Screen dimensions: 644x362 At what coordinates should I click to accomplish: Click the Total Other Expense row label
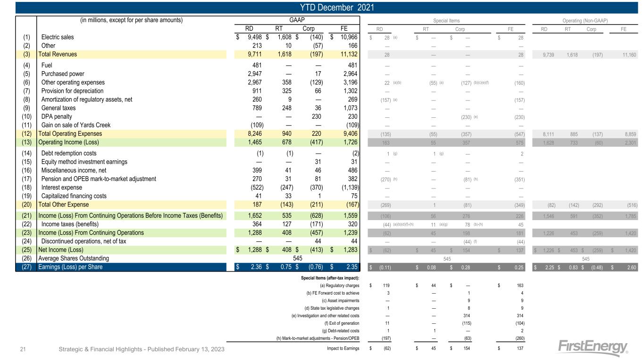tap(63, 205)
